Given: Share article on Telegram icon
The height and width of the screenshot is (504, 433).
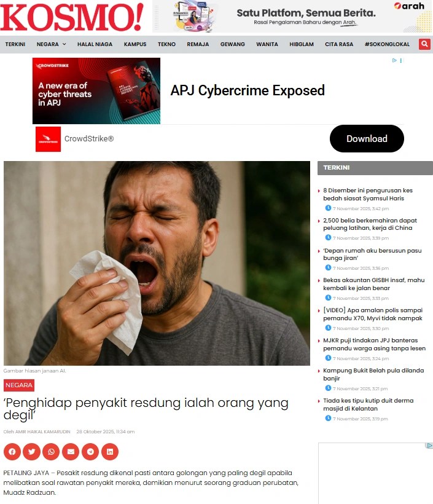Looking at the screenshot, I should point(90,452).
